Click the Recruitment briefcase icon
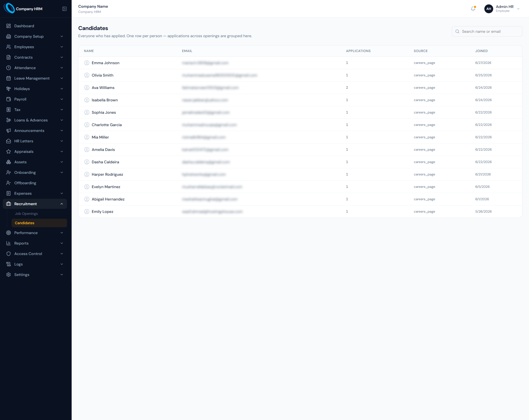 pyautogui.click(x=9, y=204)
